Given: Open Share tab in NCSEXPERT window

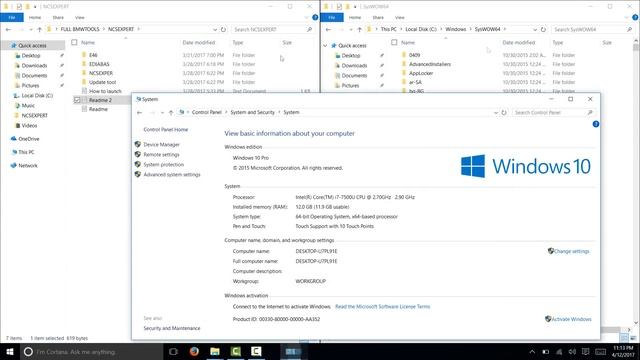Looking at the screenshot, I should tap(58, 18).
